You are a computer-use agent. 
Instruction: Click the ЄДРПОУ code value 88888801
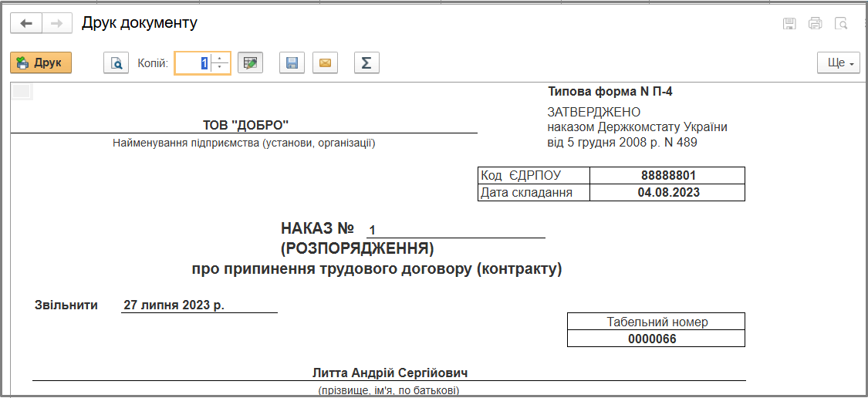[x=668, y=175]
